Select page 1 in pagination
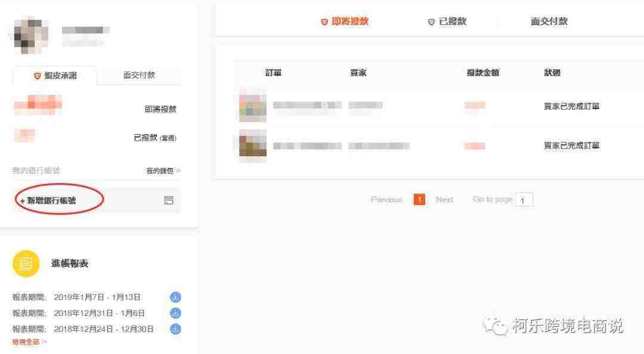Screen dimensions: 644x354 (x=419, y=200)
